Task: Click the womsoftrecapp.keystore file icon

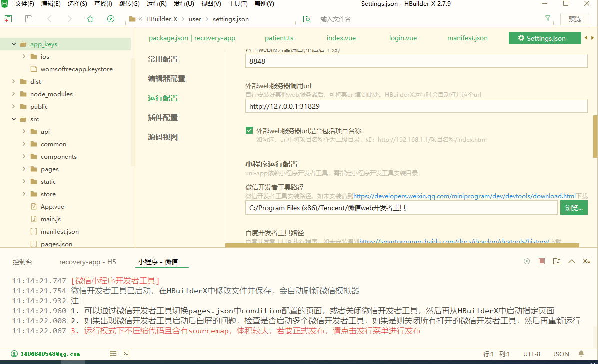Action: pyautogui.click(x=34, y=69)
